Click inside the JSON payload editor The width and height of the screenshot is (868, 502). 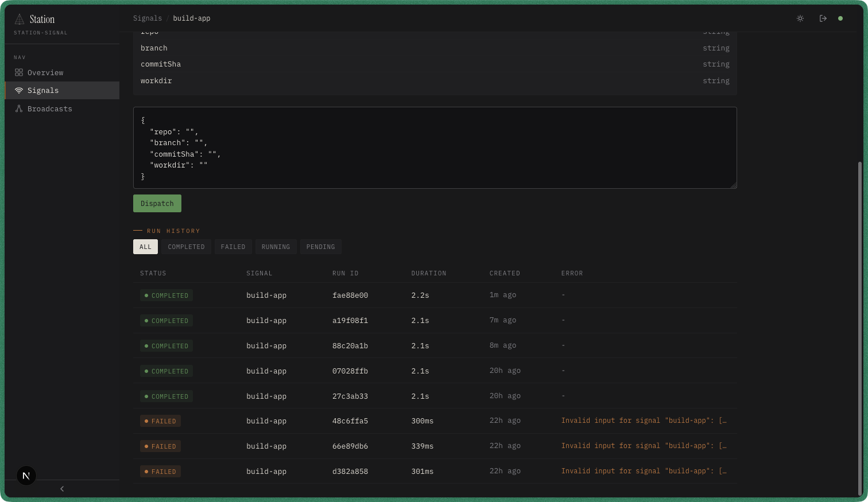click(435, 147)
